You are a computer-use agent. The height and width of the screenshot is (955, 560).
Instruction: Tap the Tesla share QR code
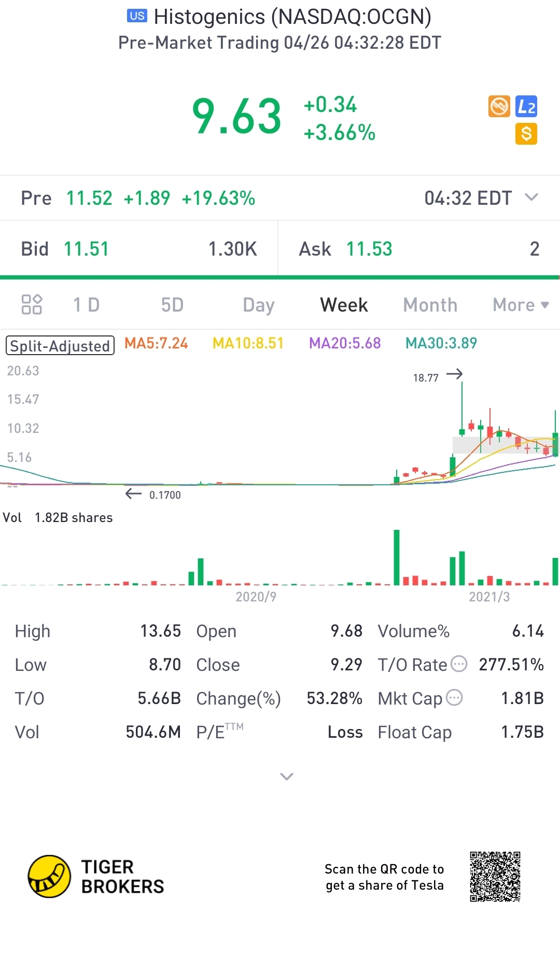[x=495, y=877]
